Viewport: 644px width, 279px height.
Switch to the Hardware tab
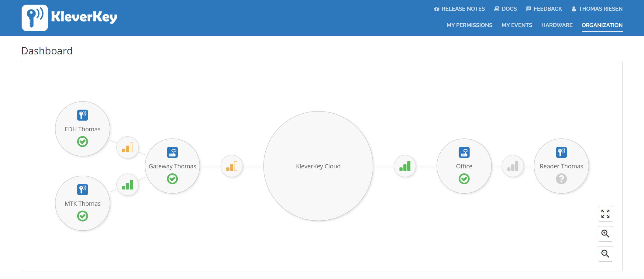pos(557,25)
